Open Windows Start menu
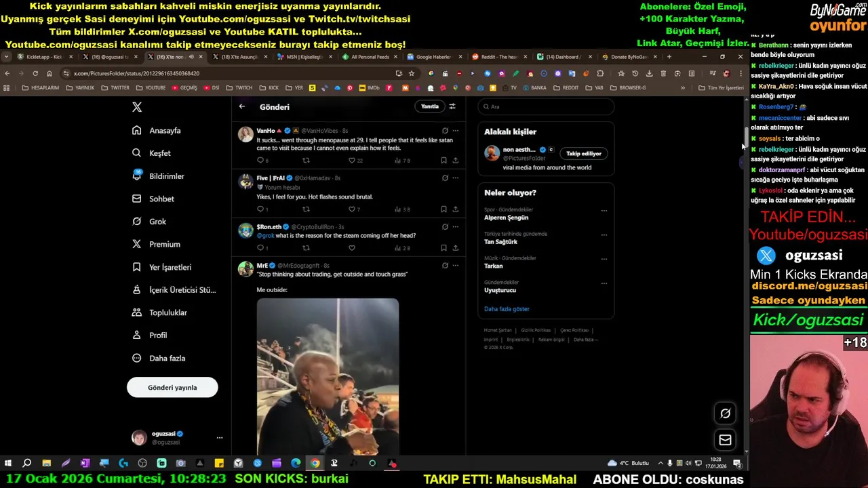The image size is (868, 488). [x=7, y=464]
